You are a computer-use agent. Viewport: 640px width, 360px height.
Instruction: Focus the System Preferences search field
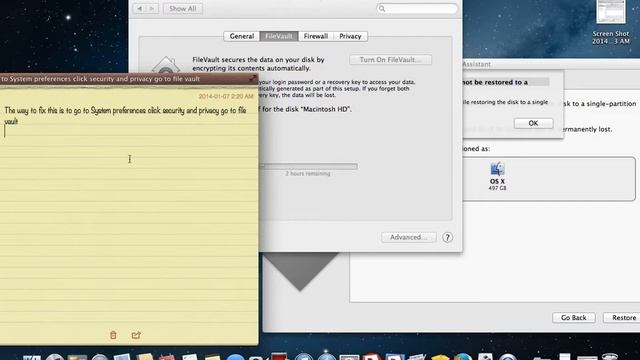click(417, 9)
